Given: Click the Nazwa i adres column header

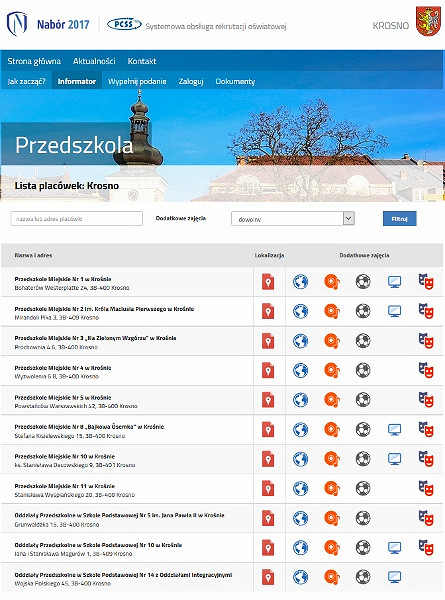Looking at the screenshot, I should 33,255.
